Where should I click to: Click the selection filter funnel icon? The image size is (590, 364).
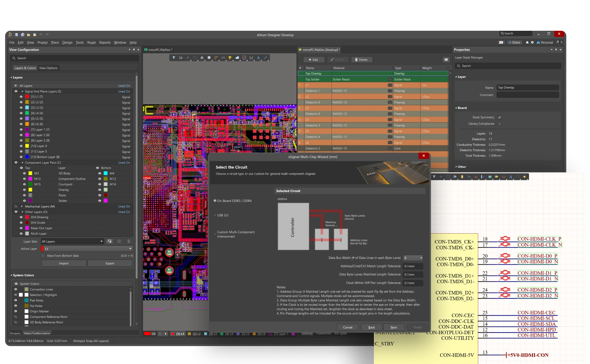point(173,58)
